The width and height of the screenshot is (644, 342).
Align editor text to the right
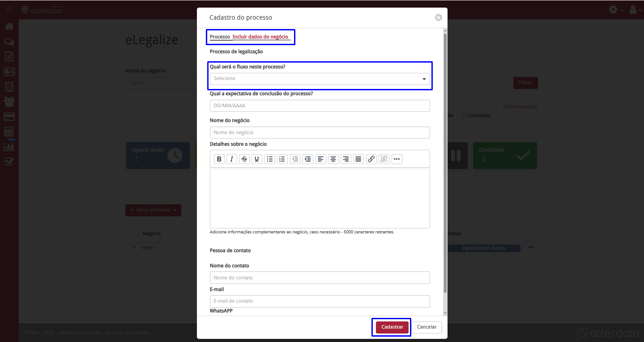coord(346,159)
